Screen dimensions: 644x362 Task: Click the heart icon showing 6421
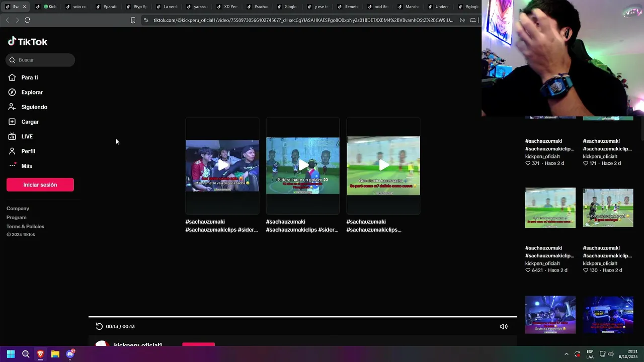pos(528,270)
